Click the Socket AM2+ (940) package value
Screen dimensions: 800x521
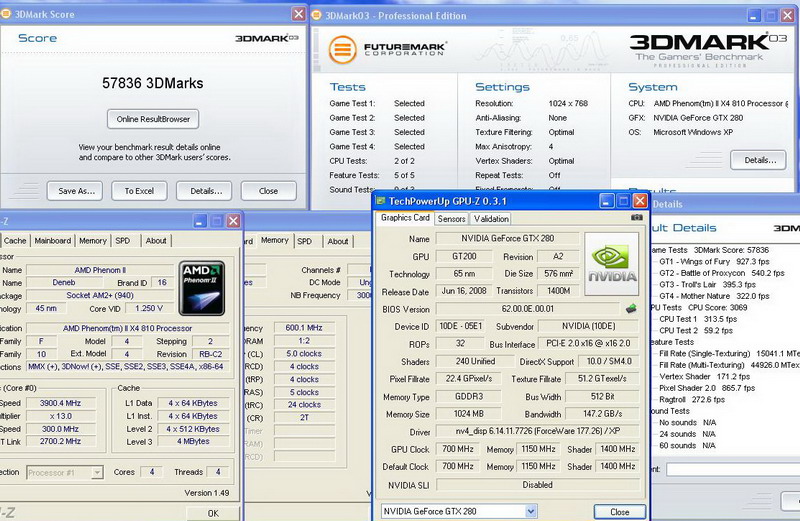tap(100, 295)
